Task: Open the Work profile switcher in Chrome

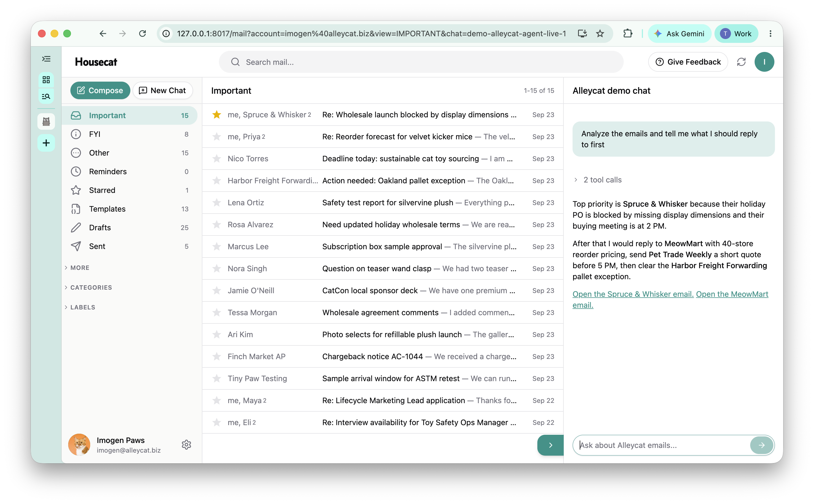Action: (x=736, y=34)
